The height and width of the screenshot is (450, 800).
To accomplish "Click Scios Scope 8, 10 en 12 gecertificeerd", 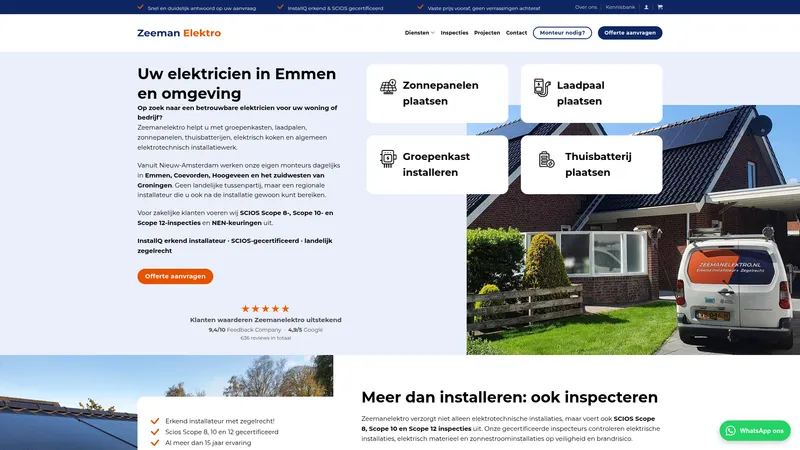I will pyautogui.click(x=221, y=432).
